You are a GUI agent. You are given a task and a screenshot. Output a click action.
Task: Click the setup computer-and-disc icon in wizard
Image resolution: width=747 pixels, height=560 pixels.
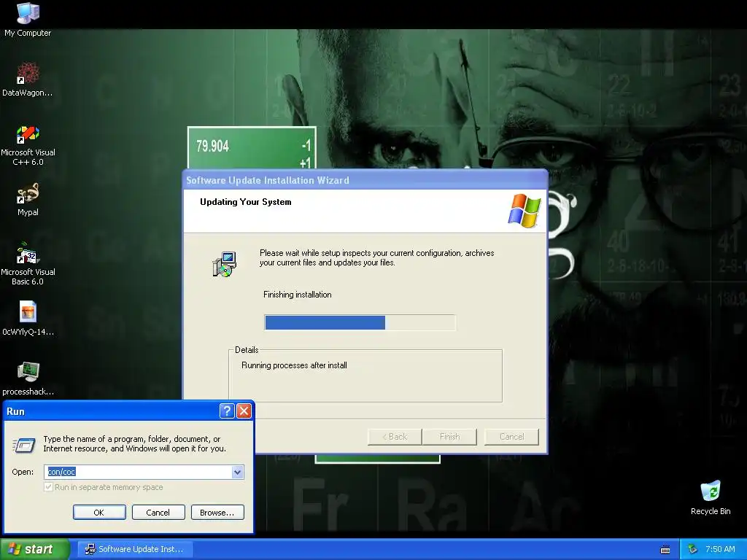(x=225, y=264)
